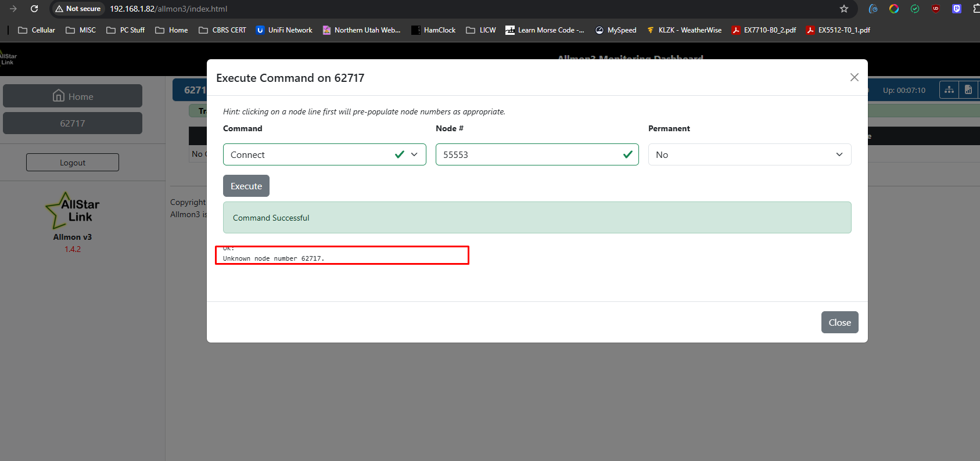
Task: Open the uBlock Origin extension icon
Action: coord(936,9)
